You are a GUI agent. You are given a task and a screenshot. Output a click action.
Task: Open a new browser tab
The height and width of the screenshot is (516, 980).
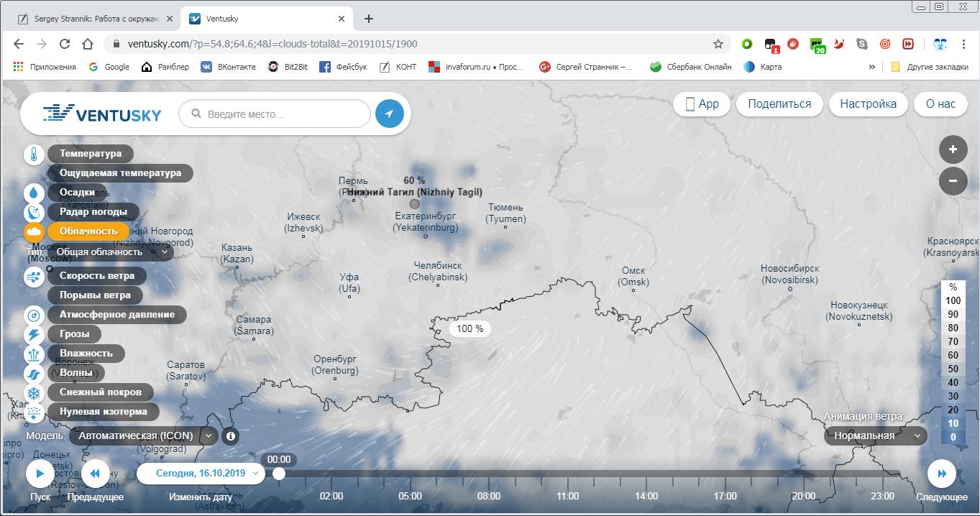point(369,19)
